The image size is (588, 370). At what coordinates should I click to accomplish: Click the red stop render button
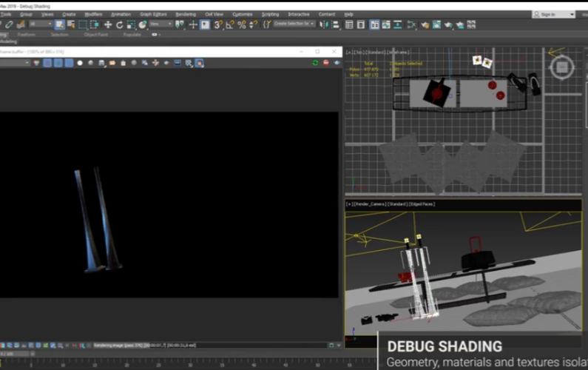pyautogui.click(x=325, y=63)
